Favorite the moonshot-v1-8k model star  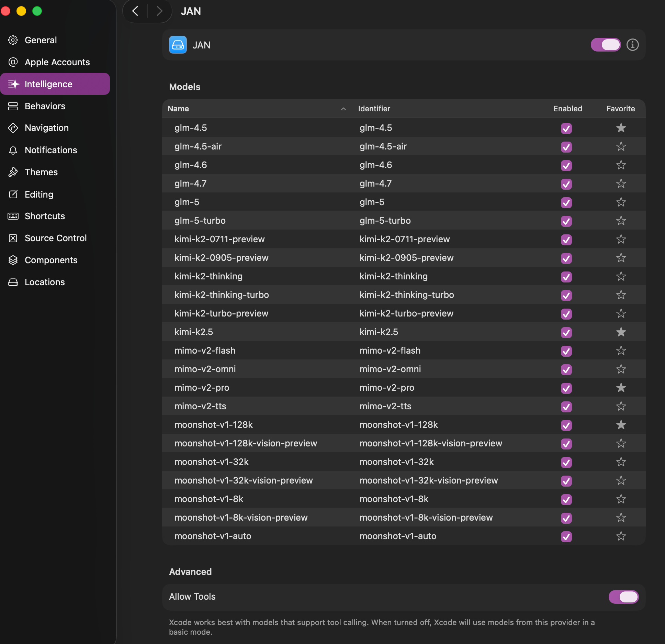(x=621, y=499)
